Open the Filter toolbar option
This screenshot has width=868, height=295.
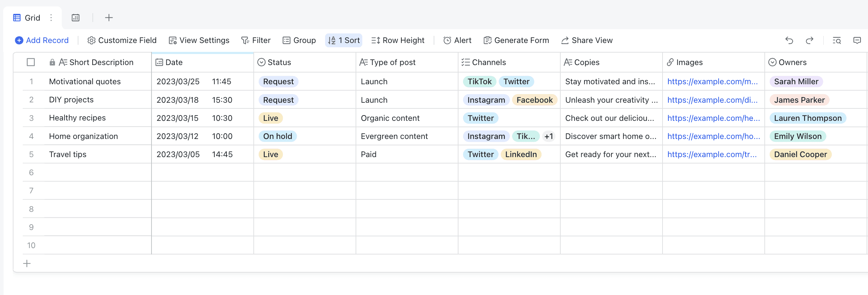tap(256, 41)
